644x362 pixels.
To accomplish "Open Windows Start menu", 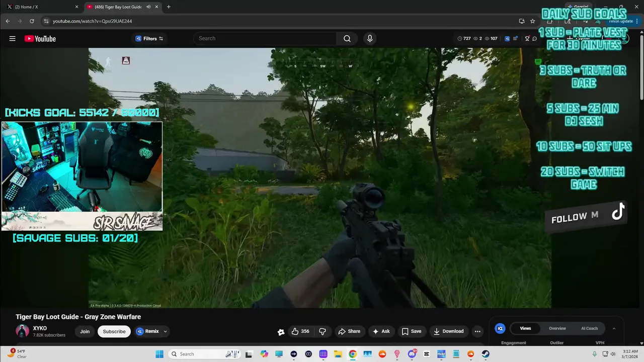I will click(159, 354).
